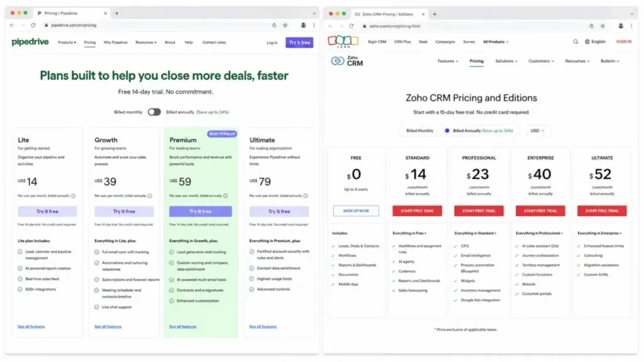This screenshot has height=362, width=644.
Task: Open a new tab in Pipedrive window
Action: 116,13
